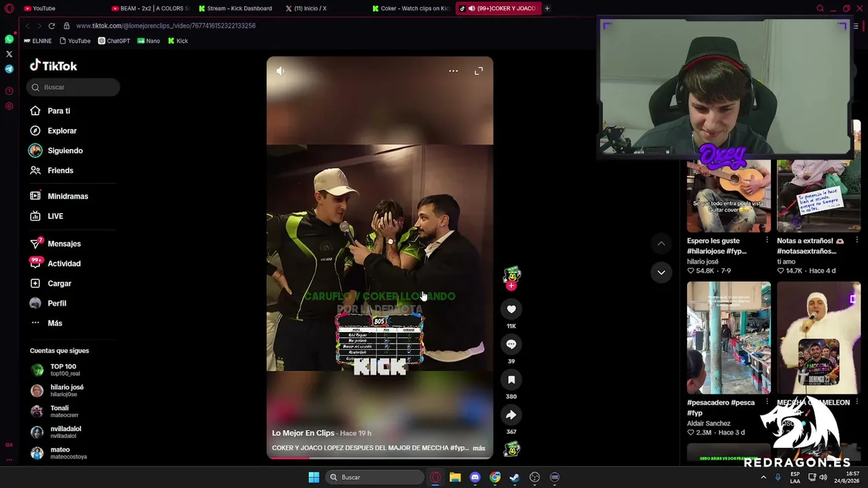
Task: Open the Kick bookmark
Action: (178, 41)
